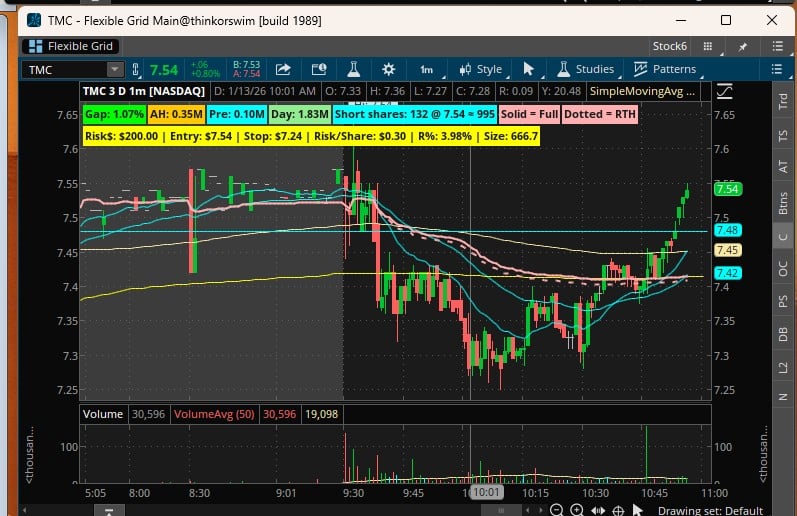Image resolution: width=797 pixels, height=516 pixels.
Task: Click the TMC symbol input field
Action: (65, 70)
